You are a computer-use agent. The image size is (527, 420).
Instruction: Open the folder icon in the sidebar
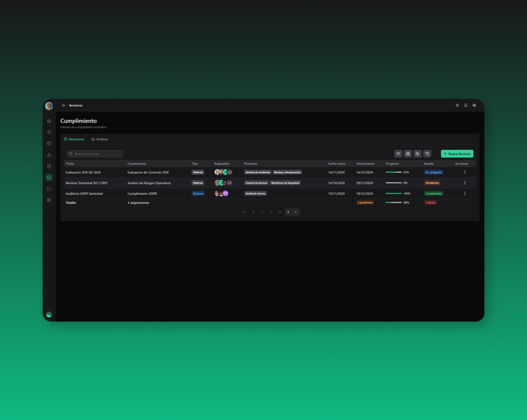point(49,189)
